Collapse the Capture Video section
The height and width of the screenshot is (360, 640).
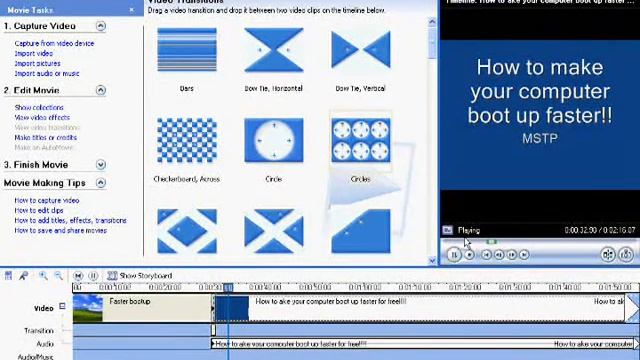[x=101, y=26]
